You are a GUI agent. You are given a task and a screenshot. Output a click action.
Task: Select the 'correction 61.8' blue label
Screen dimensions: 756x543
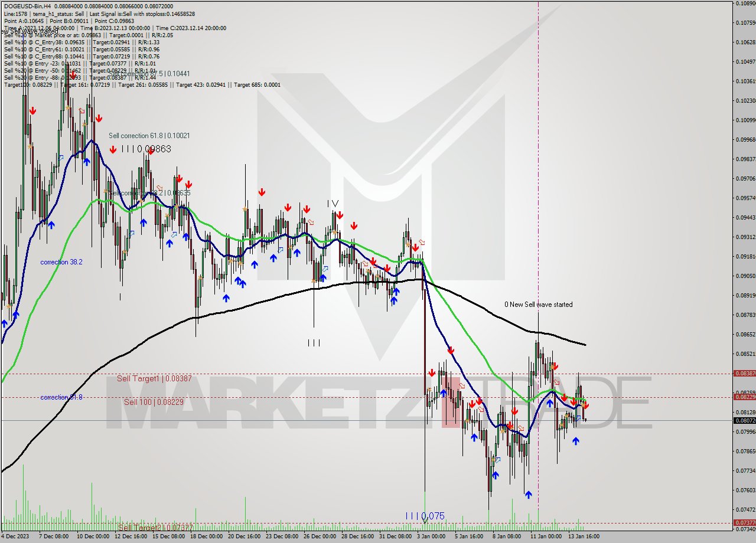(x=61, y=397)
